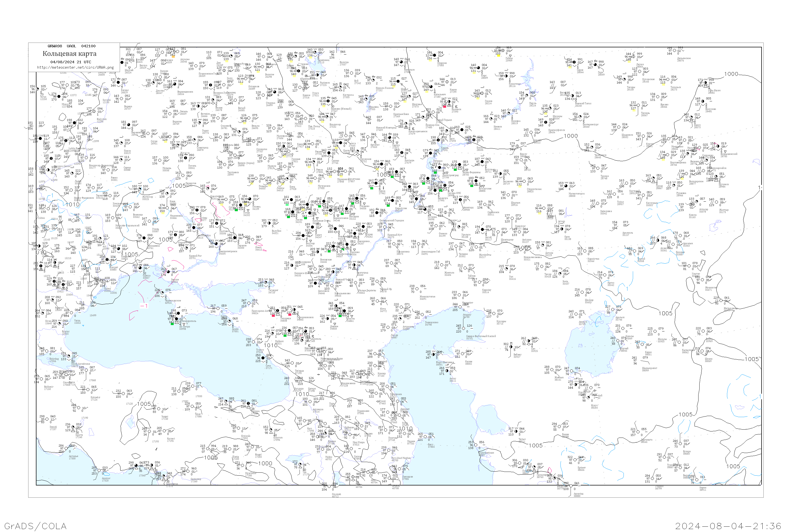Open the meteocenter.net URWA.png URL text
This screenshot has width=798, height=532.
click(x=75, y=67)
